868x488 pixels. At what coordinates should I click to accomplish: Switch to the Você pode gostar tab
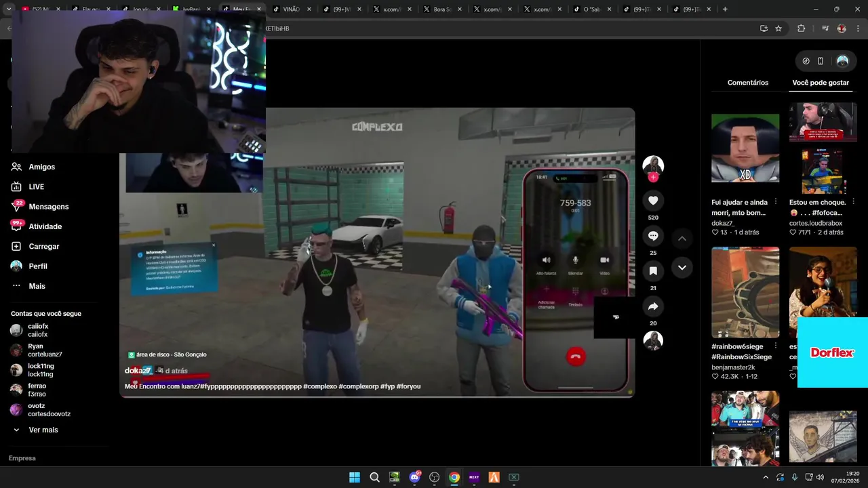click(821, 83)
